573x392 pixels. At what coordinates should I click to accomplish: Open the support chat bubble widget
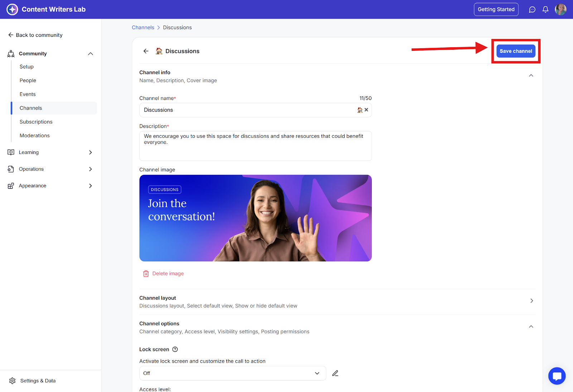click(x=557, y=376)
